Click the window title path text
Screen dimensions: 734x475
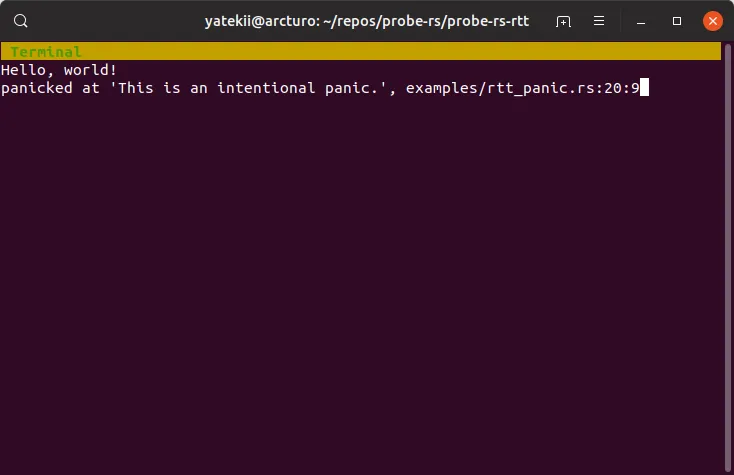coord(365,21)
